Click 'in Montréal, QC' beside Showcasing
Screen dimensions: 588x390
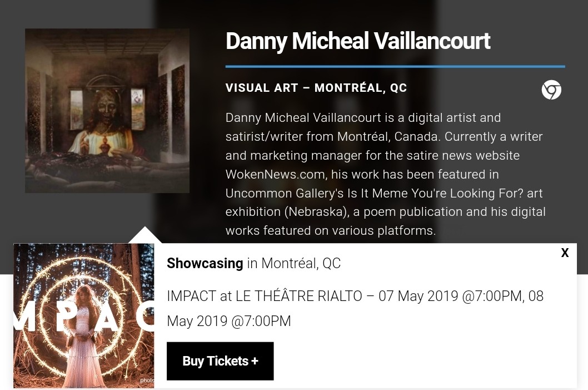(293, 263)
